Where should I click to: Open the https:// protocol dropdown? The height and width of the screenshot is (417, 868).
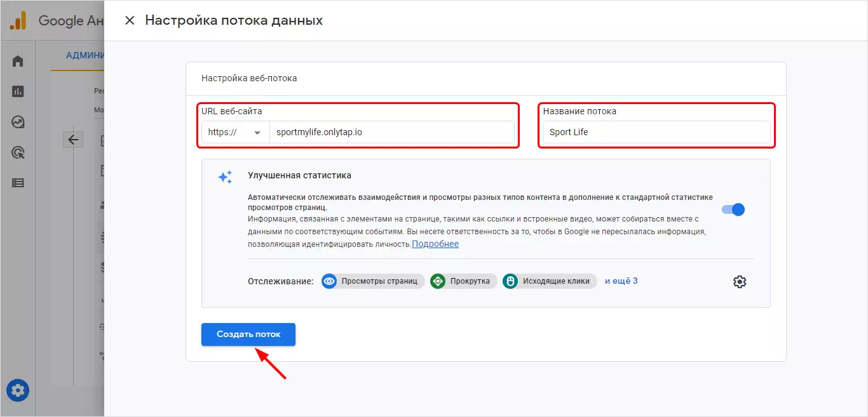234,133
